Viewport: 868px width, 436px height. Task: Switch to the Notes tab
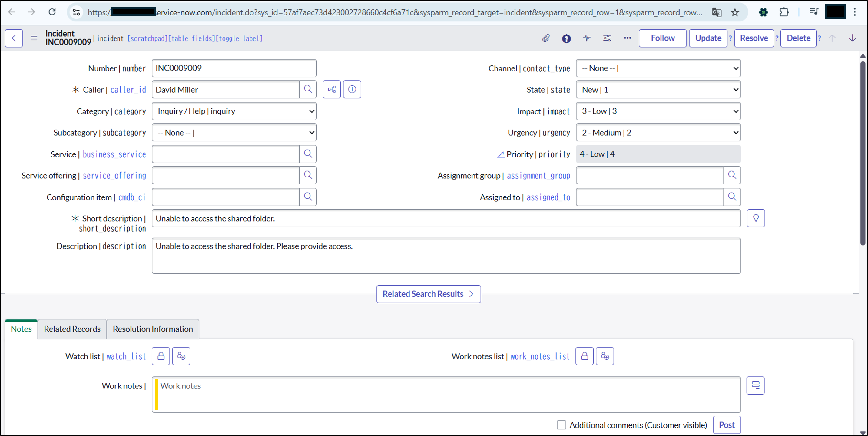coord(21,329)
